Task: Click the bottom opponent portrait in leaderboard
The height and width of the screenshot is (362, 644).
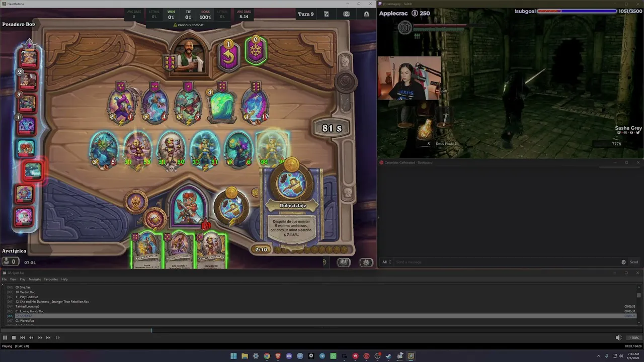Action: (24, 217)
